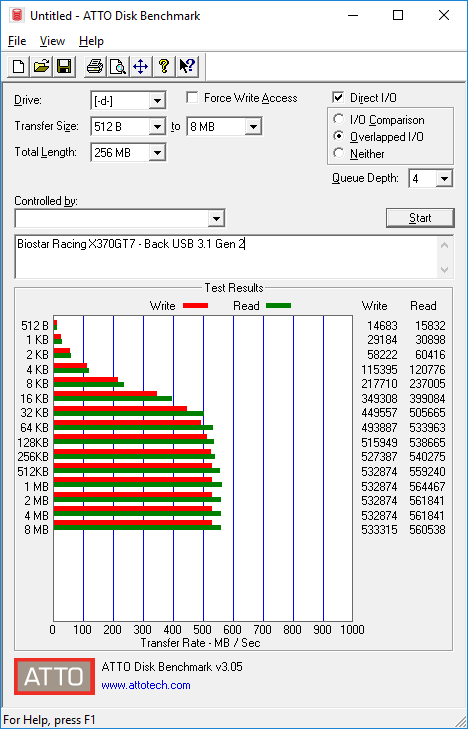Viewport: 468px width, 729px height.
Task: Expand the 512 B transfer size dropdown
Action: pos(157,126)
